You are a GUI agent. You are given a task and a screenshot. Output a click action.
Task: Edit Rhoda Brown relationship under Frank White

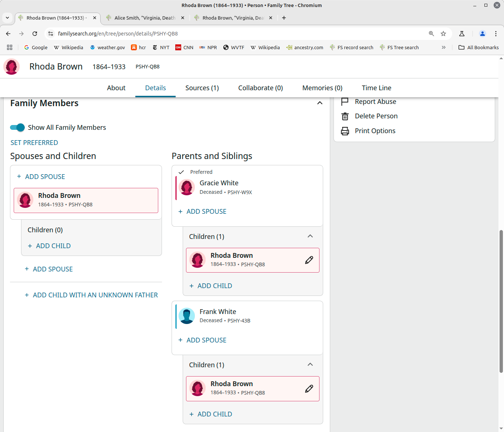pyautogui.click(x=309, y=388)
